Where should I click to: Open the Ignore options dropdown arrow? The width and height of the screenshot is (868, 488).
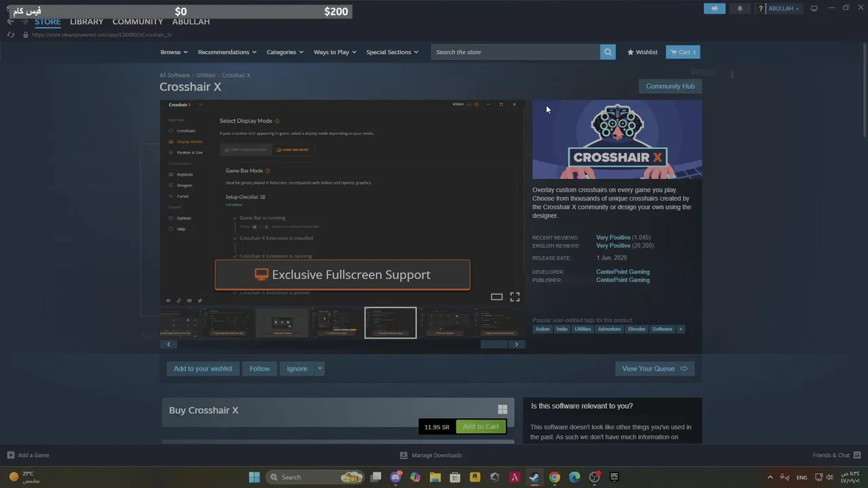tap(319, 369)
